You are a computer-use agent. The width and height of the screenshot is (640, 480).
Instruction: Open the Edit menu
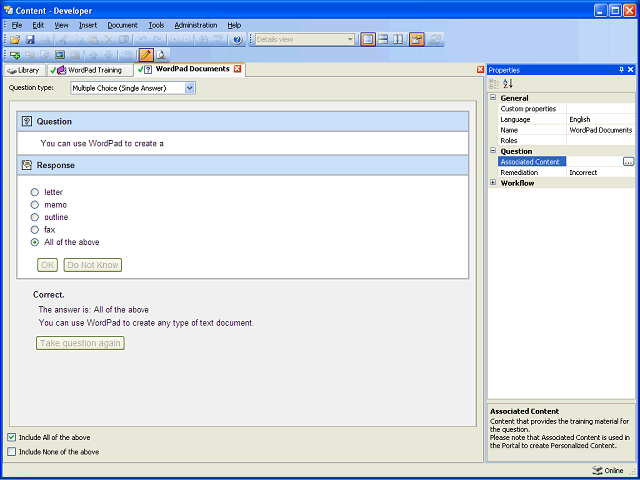click(x=38, y=25)
